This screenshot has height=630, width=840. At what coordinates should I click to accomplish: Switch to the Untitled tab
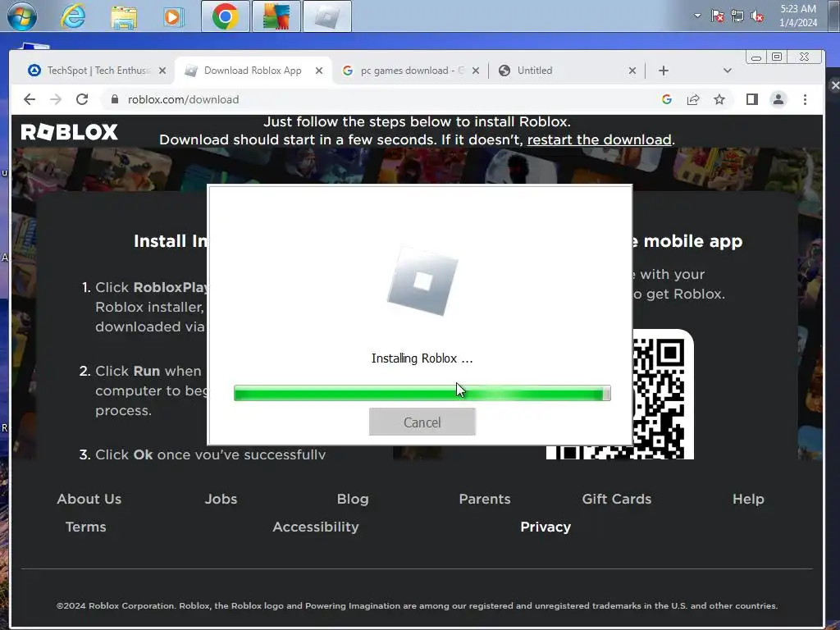coord(563,71)
